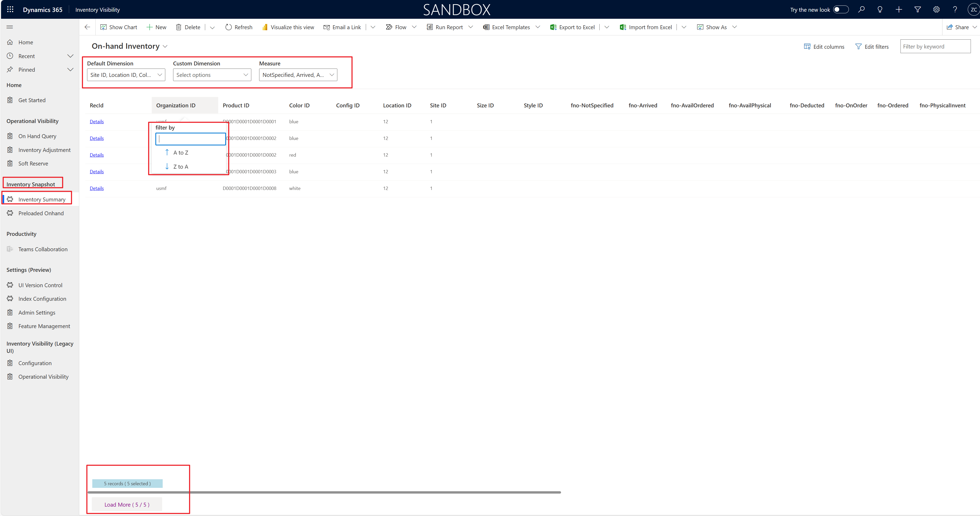Click the back arrow in command bar
Image resolution: width=980 pixels, height=516 pixels.
88,27
